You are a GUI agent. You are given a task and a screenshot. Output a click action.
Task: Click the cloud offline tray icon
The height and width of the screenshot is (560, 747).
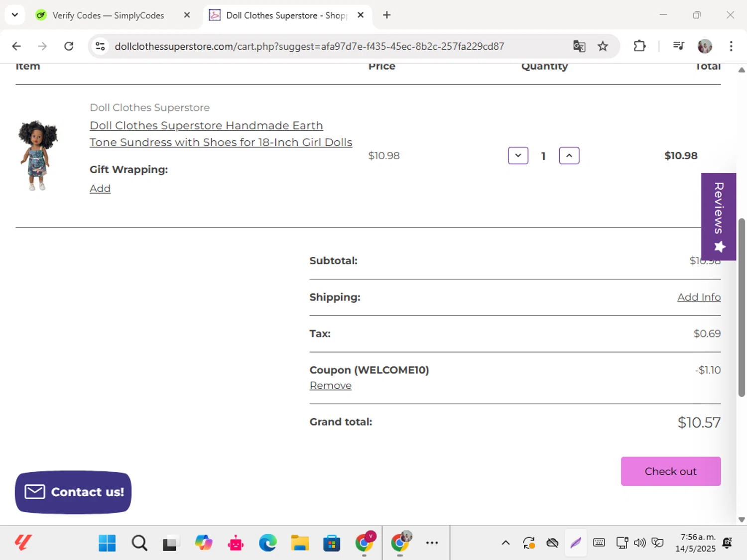pyautogui.click(x=552, y=543)
